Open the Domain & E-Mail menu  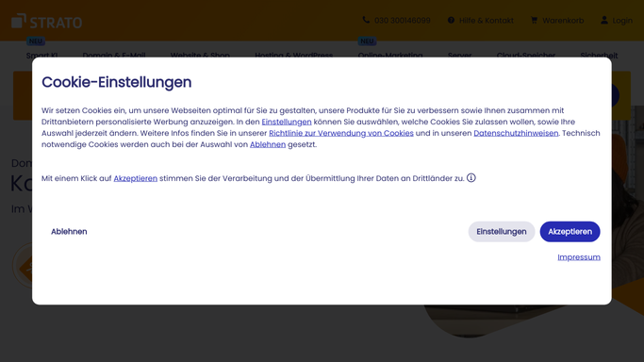pos(114,55)
